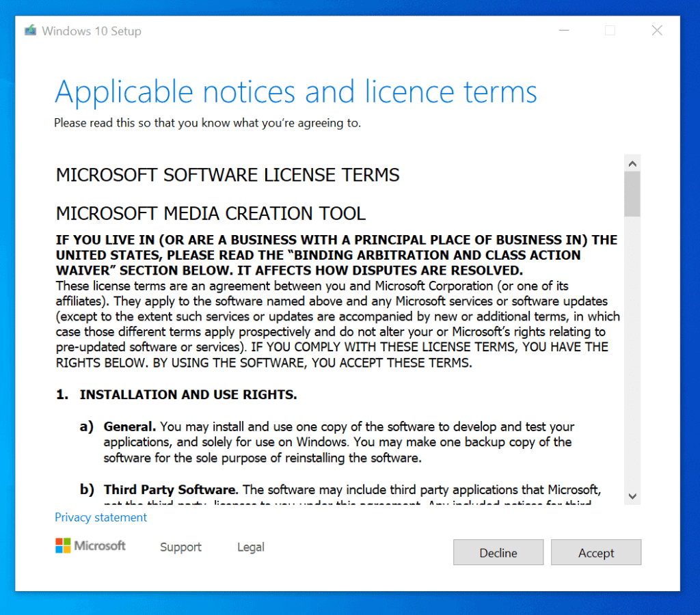Click '1. INSTALLATION AND USE RIGHTS.' heading
This screenshot has width=700, height=615.
pos(176,394)
